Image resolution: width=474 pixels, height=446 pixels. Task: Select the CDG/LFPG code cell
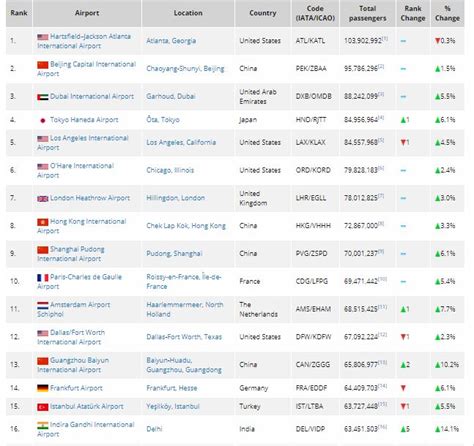pos(315,282)
